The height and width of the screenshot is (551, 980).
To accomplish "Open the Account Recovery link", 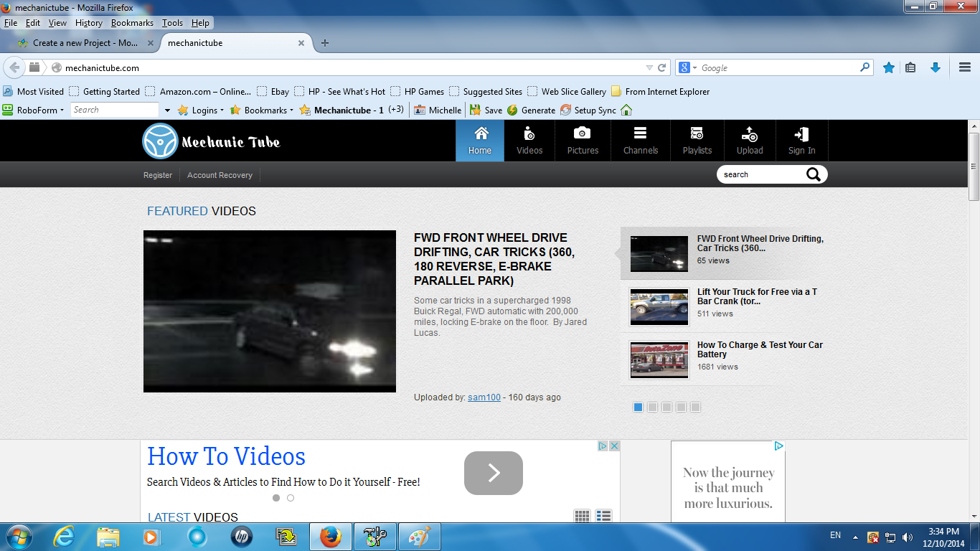I will point(220,175).
